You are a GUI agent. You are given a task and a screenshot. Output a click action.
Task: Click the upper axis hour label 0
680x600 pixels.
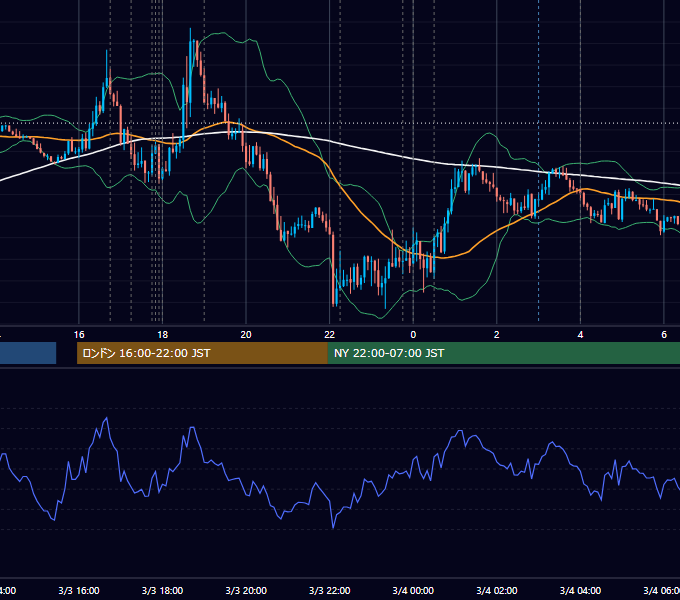pyautogui.click(x=413, y=335)
